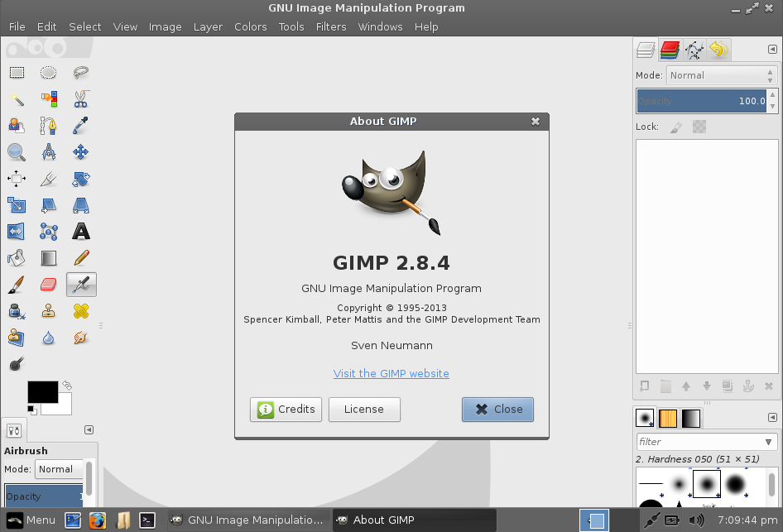Select the Scissors Select tool
Viewport: 783px width, 532px height.
81,99
